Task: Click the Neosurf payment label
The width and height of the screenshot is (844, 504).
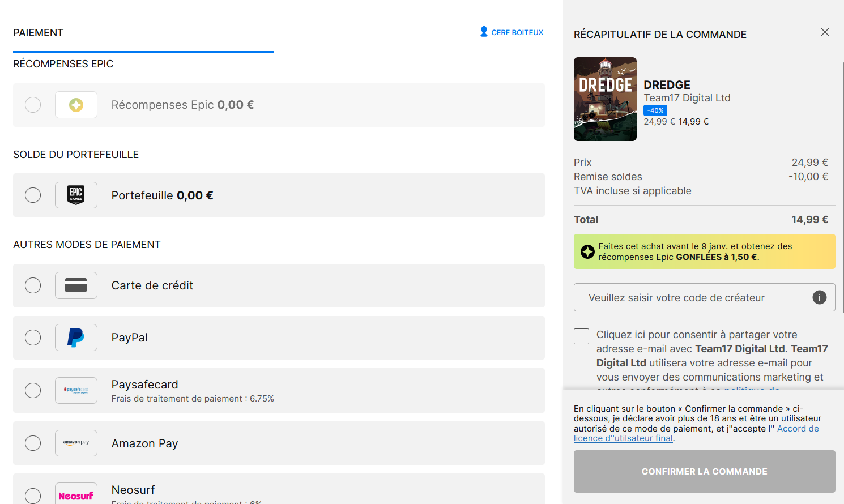Action: 133,490
